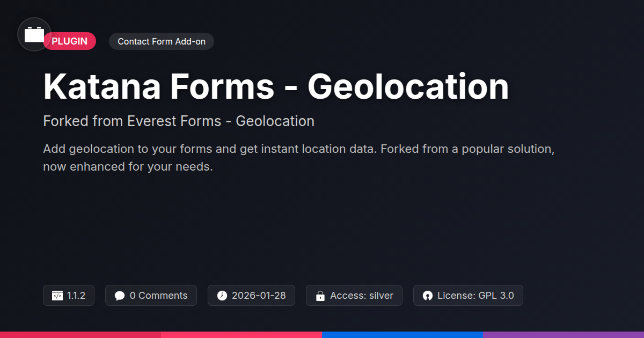Click the blue bottom bar segment
644x338 pixels.
[x=402, y=334]
